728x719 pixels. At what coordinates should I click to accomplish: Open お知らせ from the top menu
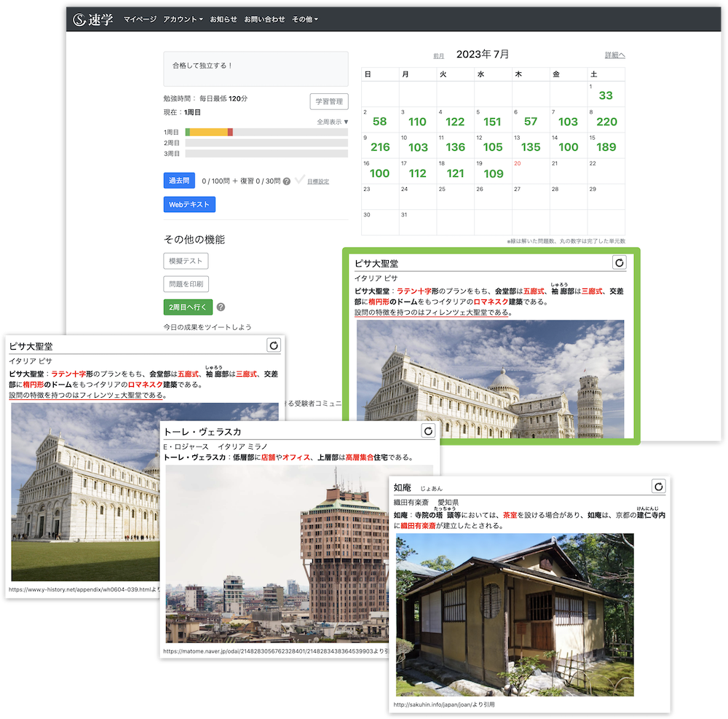point(223,19)
